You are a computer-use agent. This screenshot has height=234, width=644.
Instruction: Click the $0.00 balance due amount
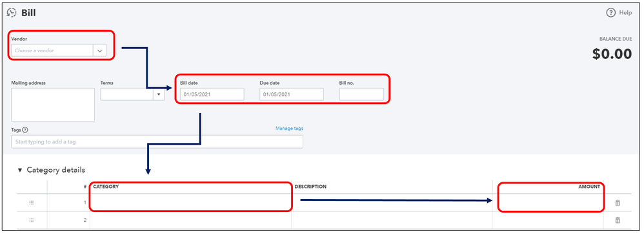click(x=612, y=54)
